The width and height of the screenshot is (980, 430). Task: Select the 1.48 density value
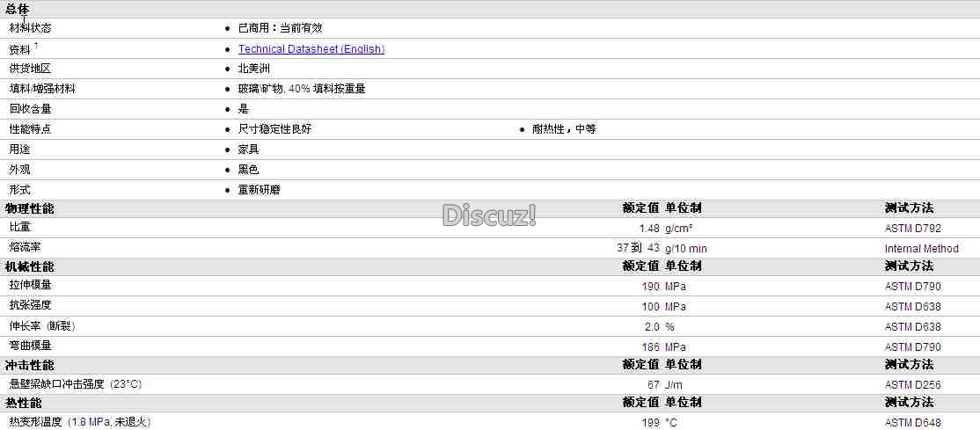(649, 229)
